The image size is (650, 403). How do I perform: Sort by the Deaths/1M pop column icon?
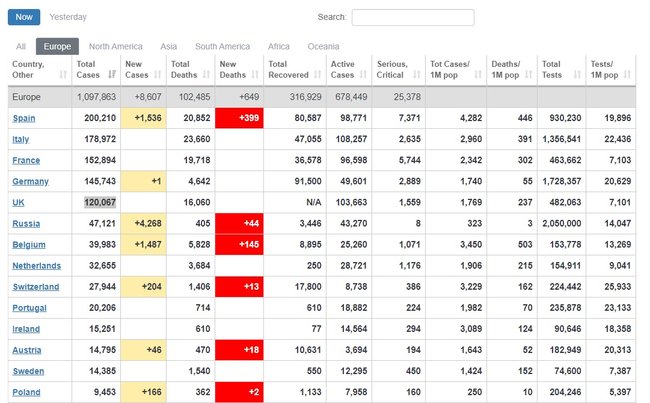pyautogui.click(x=529, y=75)
